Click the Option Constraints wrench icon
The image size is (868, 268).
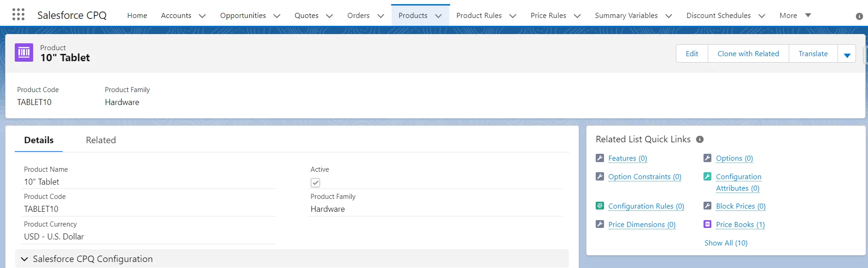pos(600,176)
